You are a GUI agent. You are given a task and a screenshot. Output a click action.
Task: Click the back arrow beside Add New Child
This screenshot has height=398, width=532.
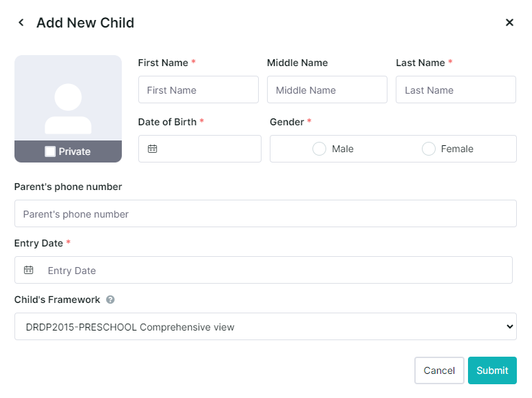(21, 23)
